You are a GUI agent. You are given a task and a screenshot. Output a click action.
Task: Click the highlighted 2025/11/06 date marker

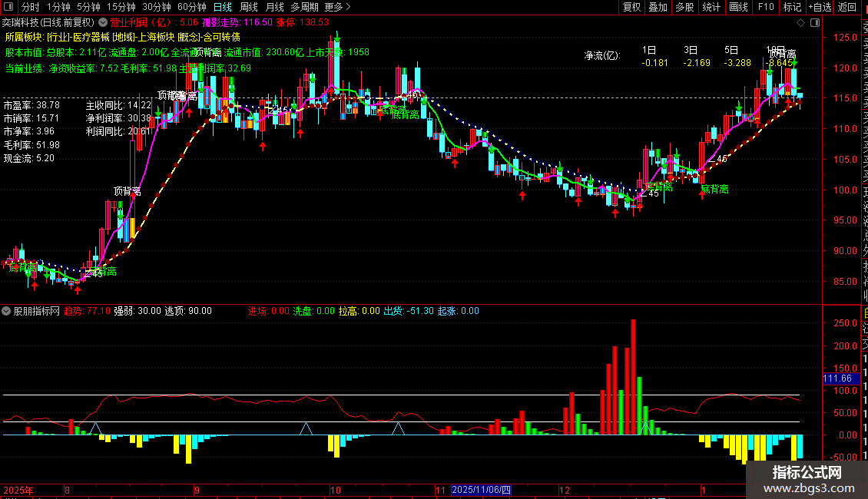click(x=481, y=490)
